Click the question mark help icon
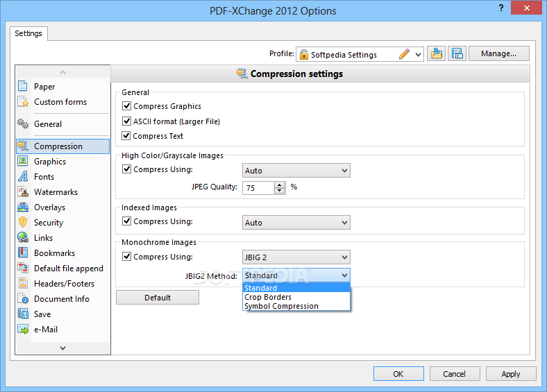Screen dimensions: 547x392 click(x=501, y=8)
